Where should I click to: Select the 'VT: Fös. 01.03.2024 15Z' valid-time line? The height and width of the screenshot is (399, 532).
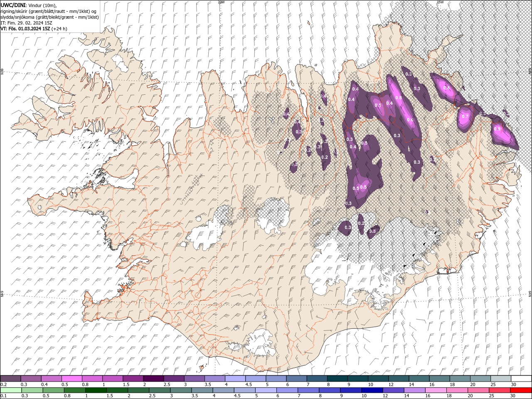point(34,29)
